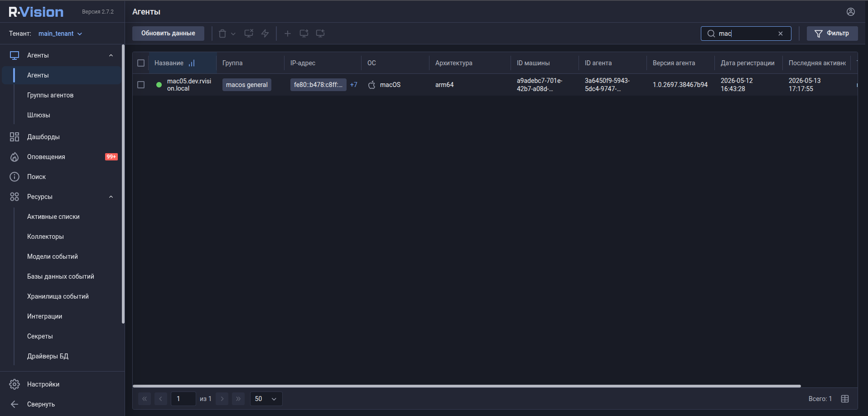Go to previous page arrow button
The image size is (868, 416).
click(x=161, y=399)
